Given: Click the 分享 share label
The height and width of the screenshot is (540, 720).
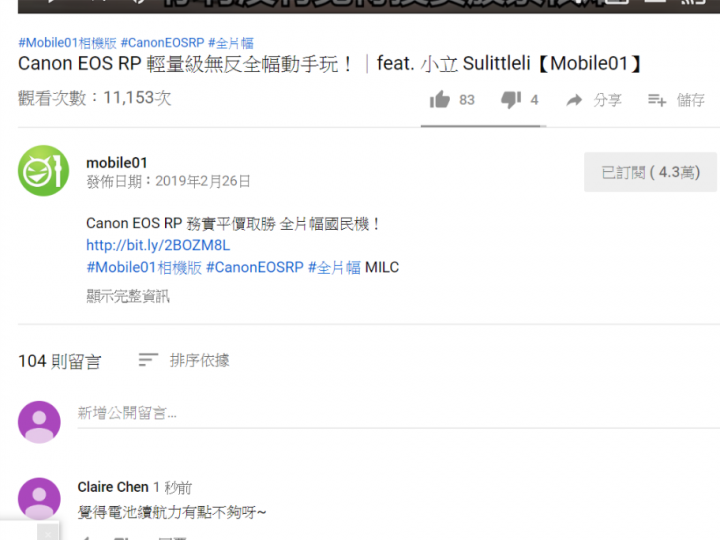Looking at the screenshot, I should pyautogui.click(x=607, y=100).
